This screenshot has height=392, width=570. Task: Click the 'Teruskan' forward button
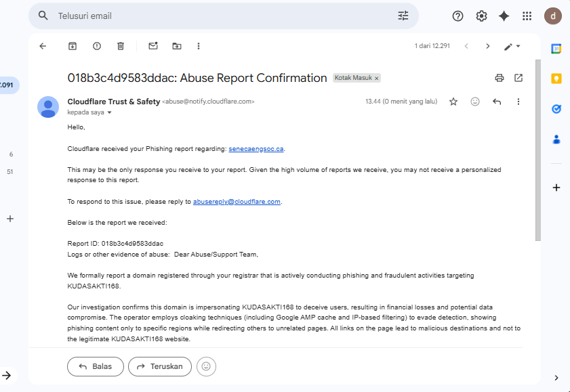pos(160,366)
